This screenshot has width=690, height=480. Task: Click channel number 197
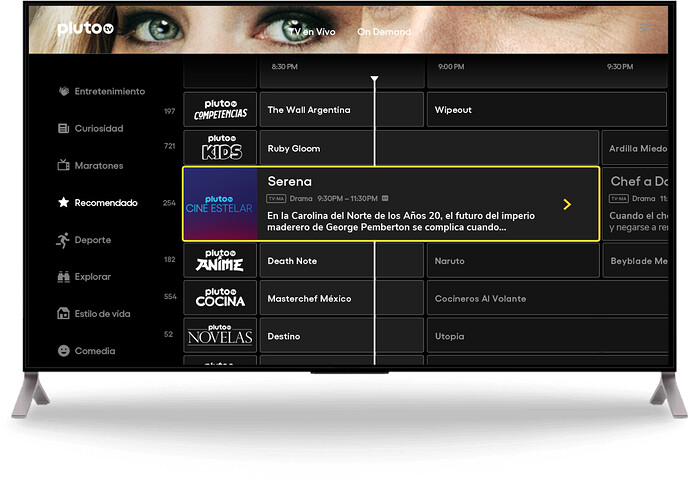[x=169, y=111]
